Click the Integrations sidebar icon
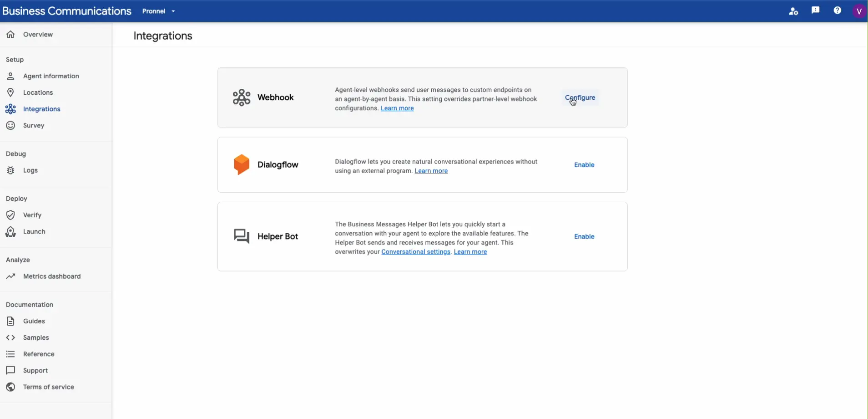868x419 pixels. (10, 109)
